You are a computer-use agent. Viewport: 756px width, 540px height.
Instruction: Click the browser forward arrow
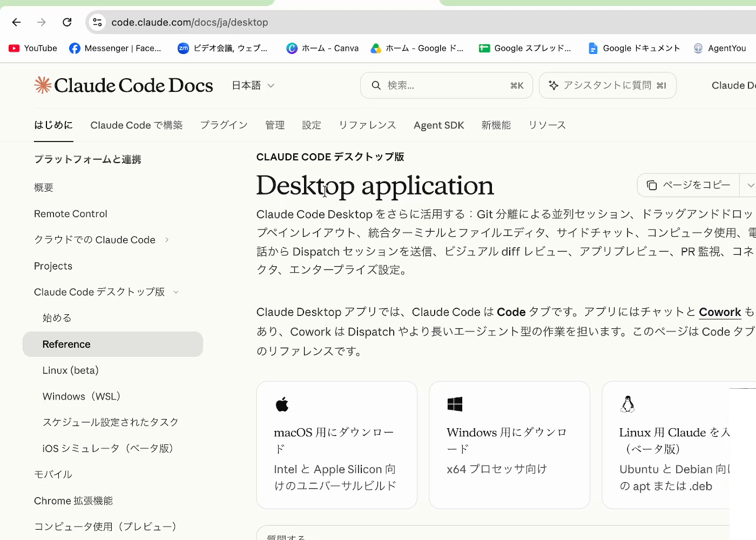[x=42, y=22]
